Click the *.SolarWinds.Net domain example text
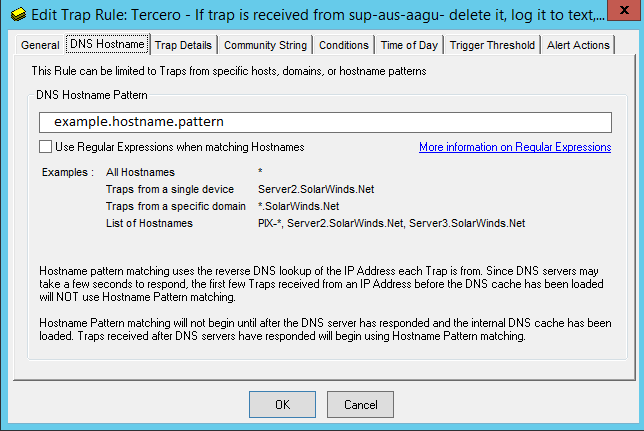Image resolution: width=644 pixels, height=431 pixels. (x=299, y=206)
